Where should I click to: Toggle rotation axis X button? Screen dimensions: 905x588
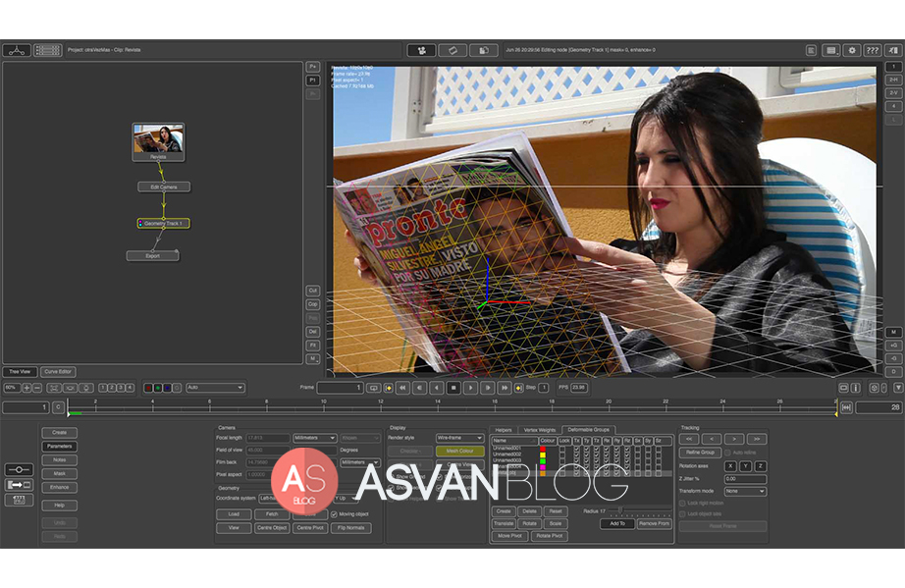coord(730,466)
